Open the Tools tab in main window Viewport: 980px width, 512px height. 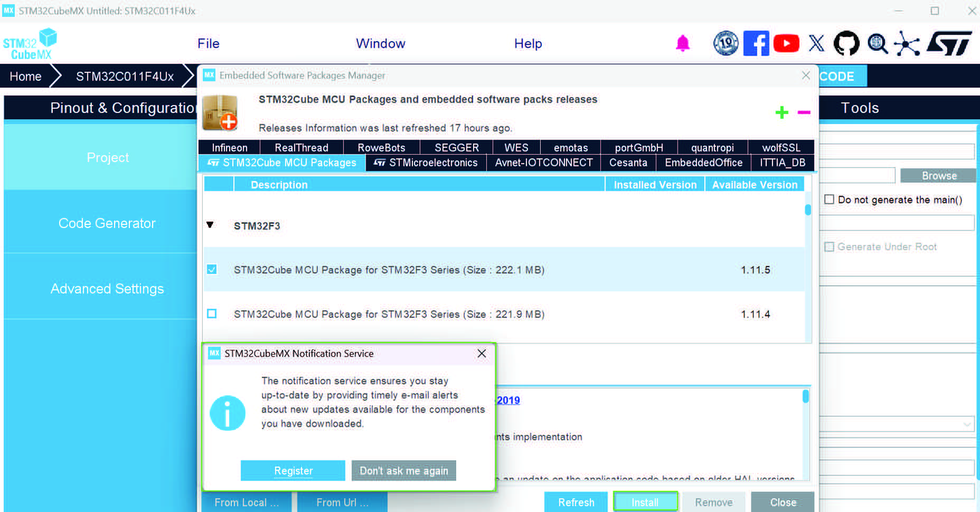(x=860, y=108)
